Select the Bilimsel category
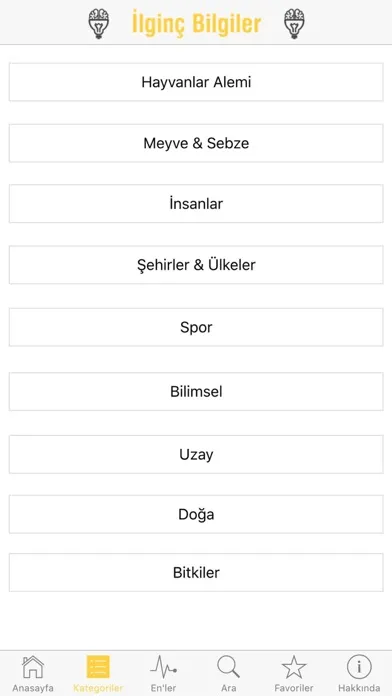Screen dimensions: 392x696 [196, 392]
